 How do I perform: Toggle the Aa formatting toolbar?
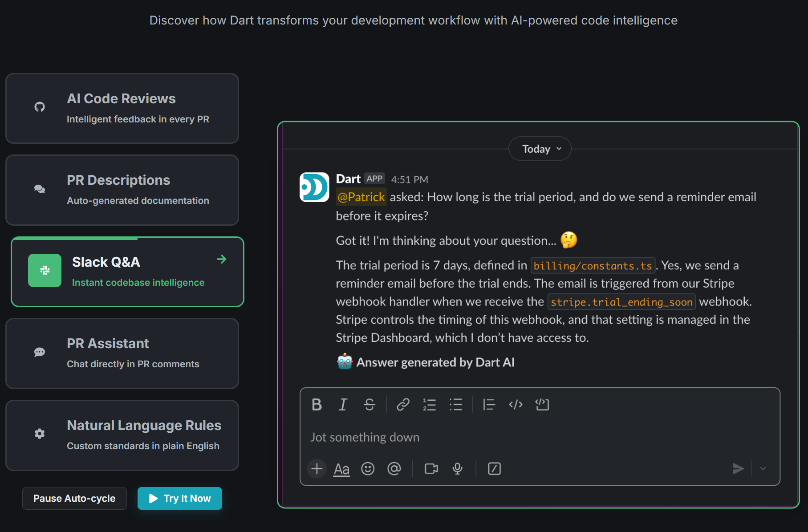341,469
